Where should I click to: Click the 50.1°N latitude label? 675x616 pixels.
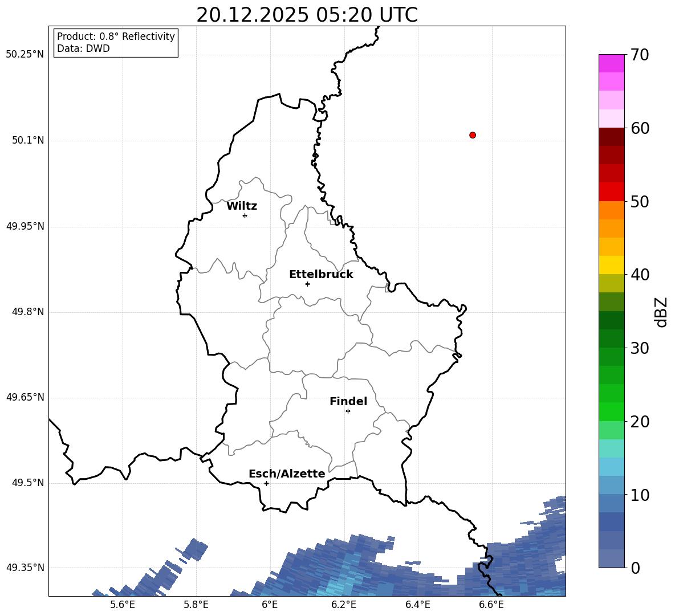click(x=28, y=140)
